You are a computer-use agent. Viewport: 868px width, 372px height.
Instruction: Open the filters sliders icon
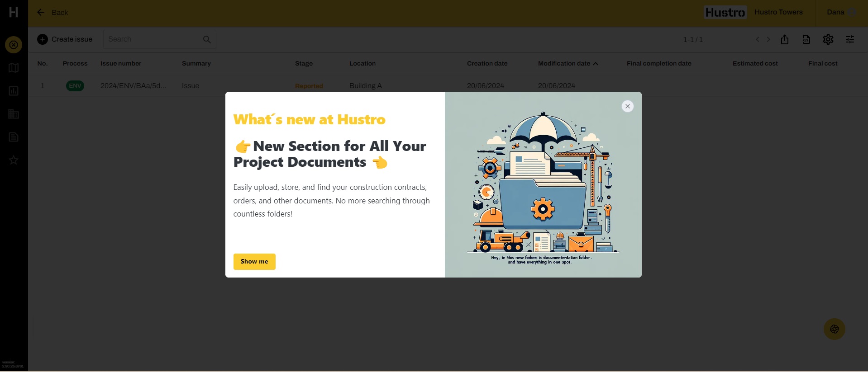850,39
